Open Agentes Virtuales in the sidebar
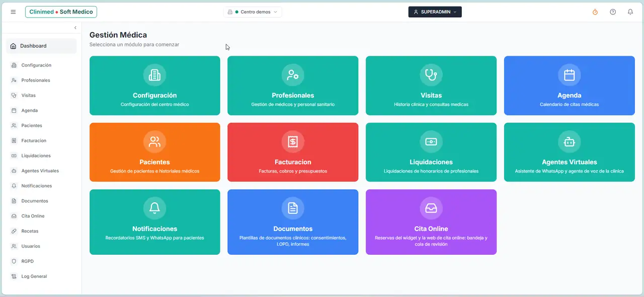644x297 pixels. click(41, 171)
